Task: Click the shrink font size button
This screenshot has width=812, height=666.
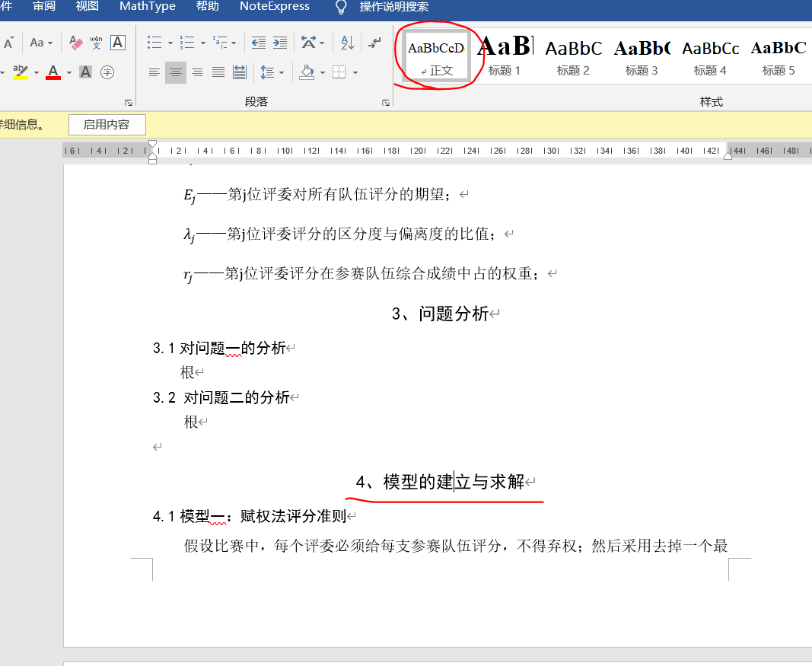Action: pos(9,43)
